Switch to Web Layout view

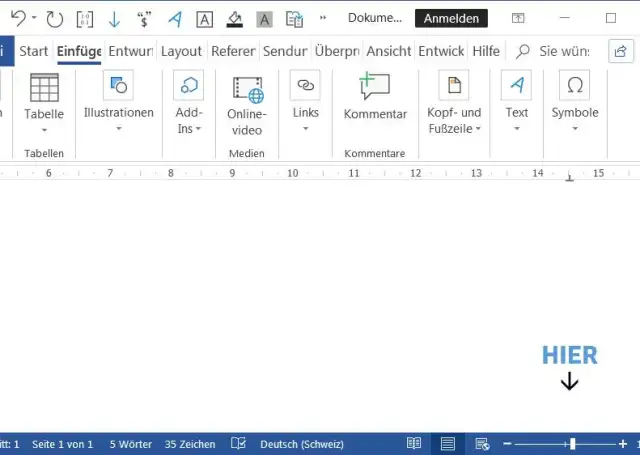click(481, 444)
